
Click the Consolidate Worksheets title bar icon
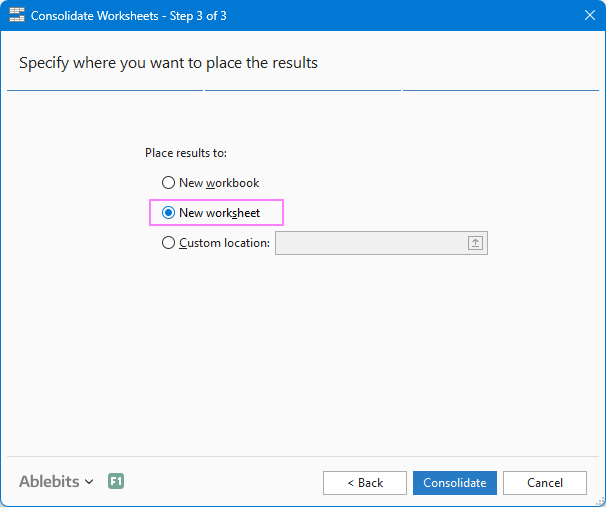click(x=17, y=16)
